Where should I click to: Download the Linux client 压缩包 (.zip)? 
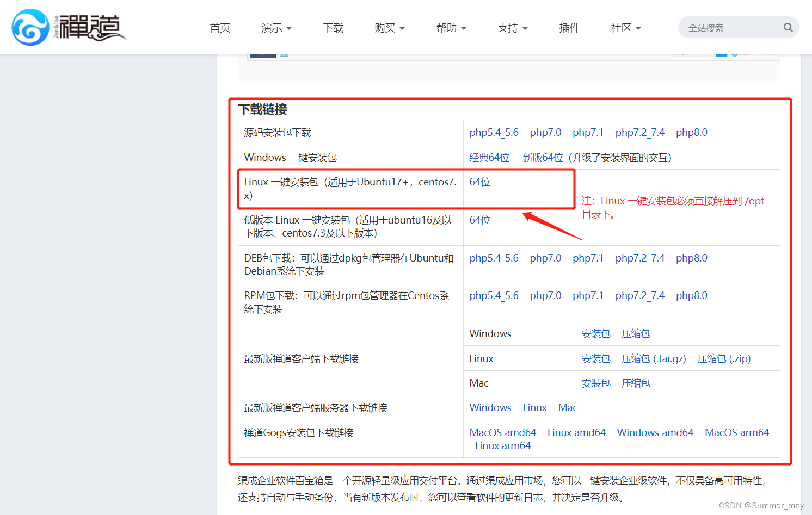point(724,359)
